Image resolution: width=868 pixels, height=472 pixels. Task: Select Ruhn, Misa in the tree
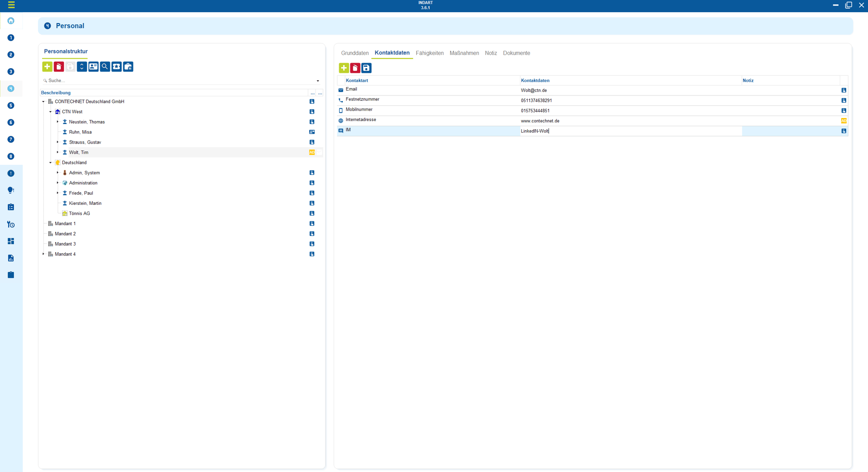pyautogui.click(x=80, y=132)
